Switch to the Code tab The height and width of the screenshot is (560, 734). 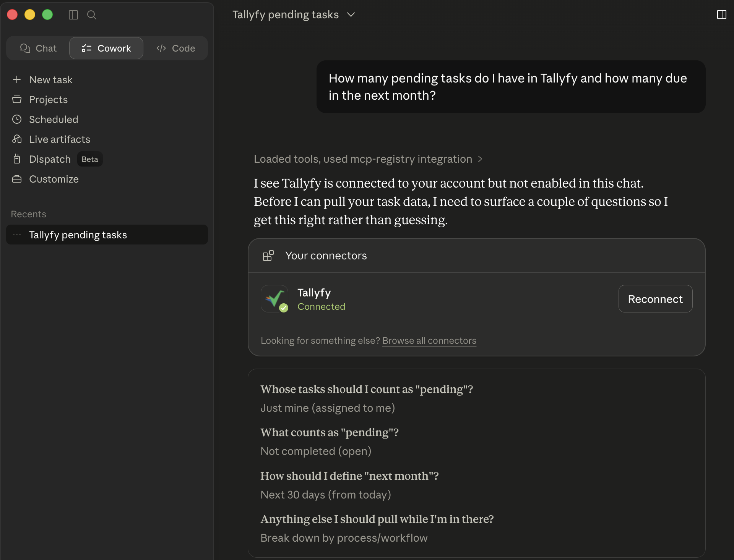[x=176, y=48]
